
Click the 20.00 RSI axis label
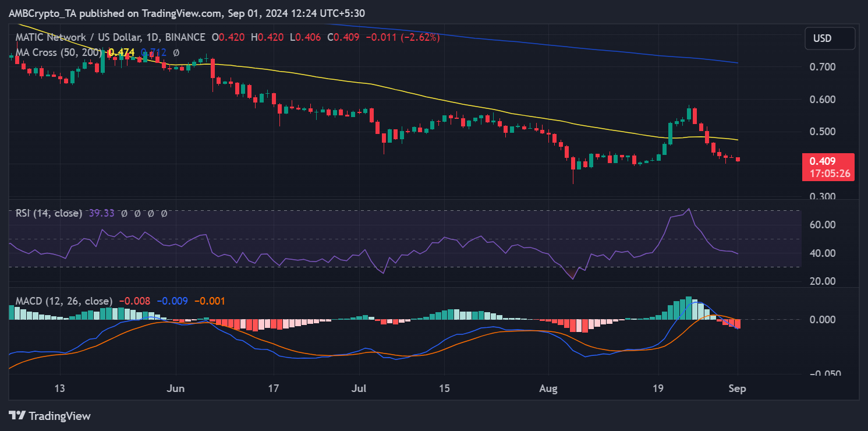click(823, 281)
